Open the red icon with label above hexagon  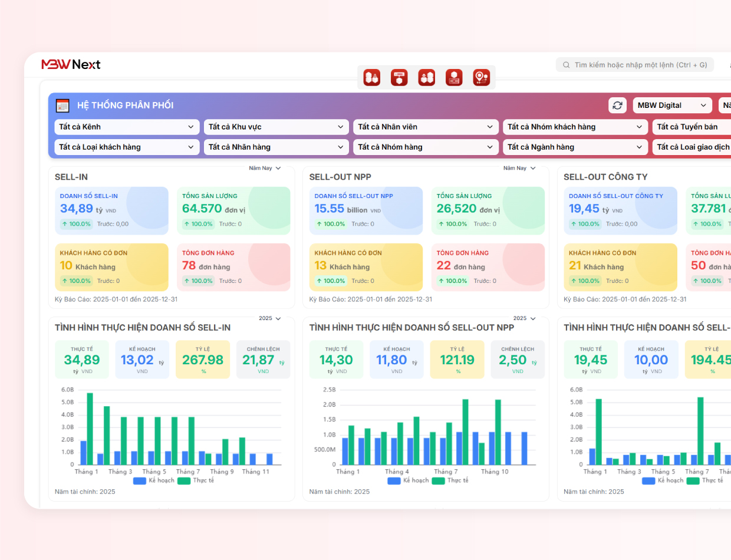click(x=400, y=77)
